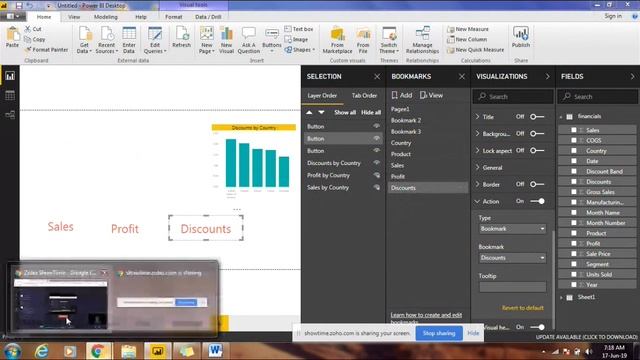Import custom visual From File

tap(363, 40)
